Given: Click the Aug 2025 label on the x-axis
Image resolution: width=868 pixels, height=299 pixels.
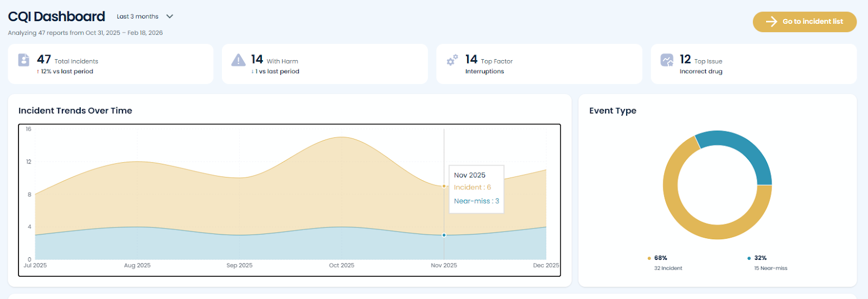Looking at the screenshot, I should click(137, 265).
